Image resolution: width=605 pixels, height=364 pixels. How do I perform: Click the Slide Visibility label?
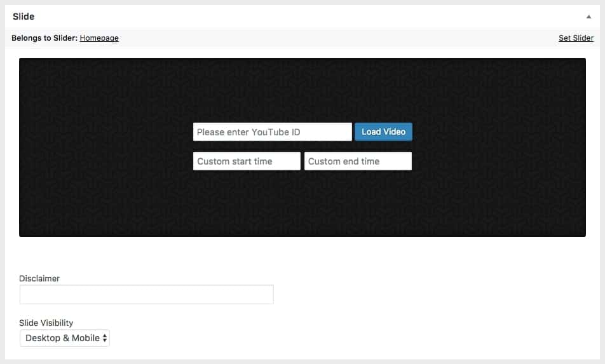(x=46, y=323)
